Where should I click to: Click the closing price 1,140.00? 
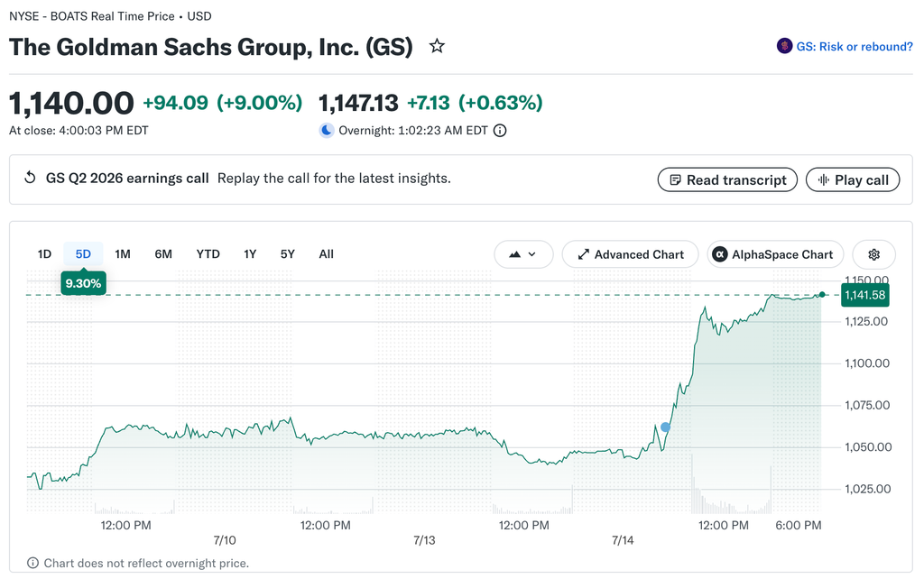[x=71, y=103]
